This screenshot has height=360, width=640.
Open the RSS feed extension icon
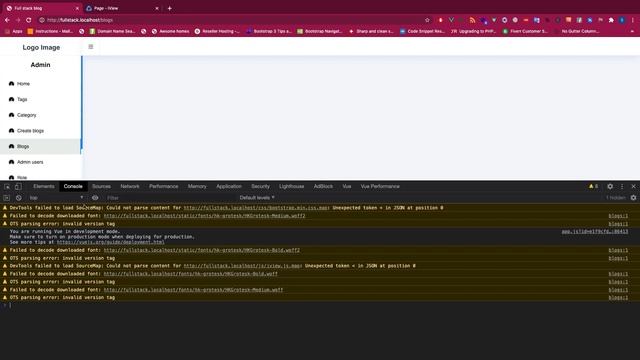(x=472, y=20)
